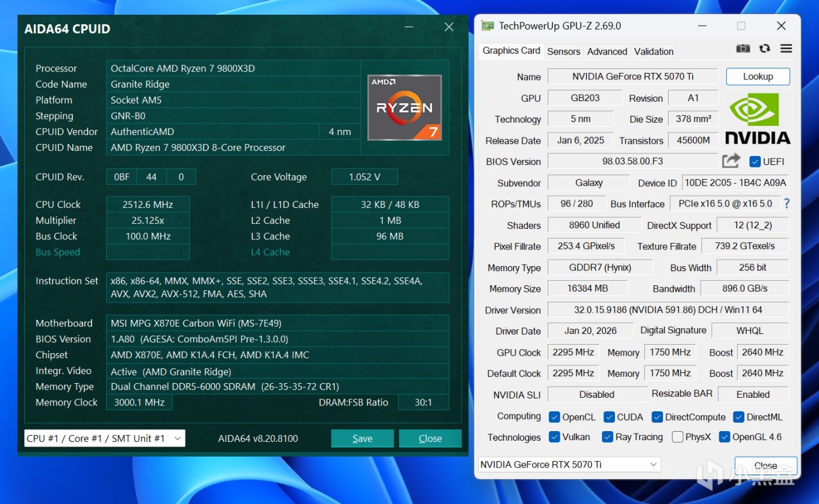Click the Bus Speed label link
The image size is (819, 504).
point(58,252)
